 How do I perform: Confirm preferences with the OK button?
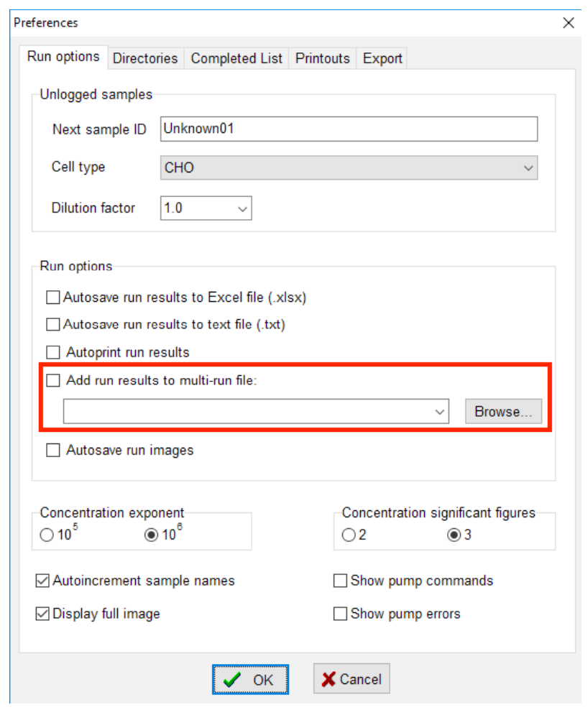point(251,680)
